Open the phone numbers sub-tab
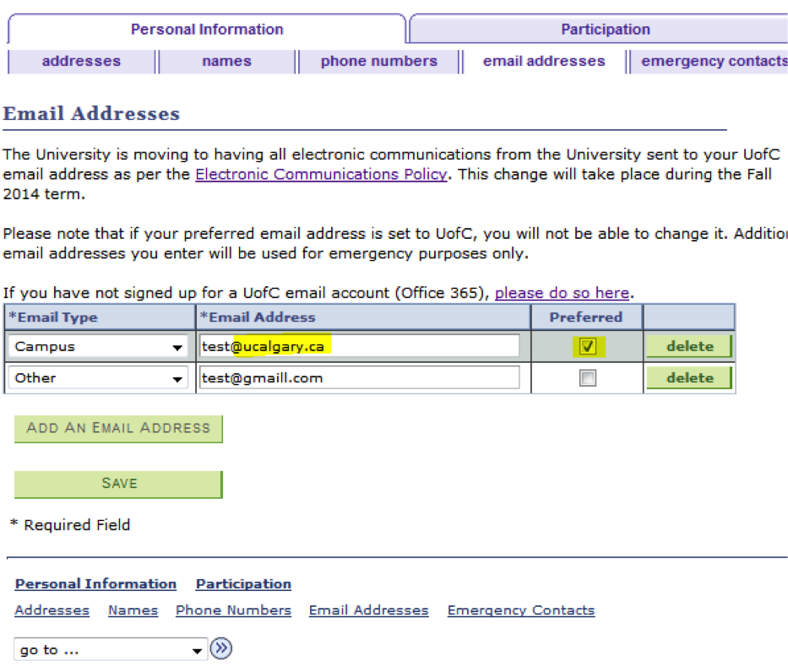Viewport: 788px width, 672px height. click(x=379, y=62)
